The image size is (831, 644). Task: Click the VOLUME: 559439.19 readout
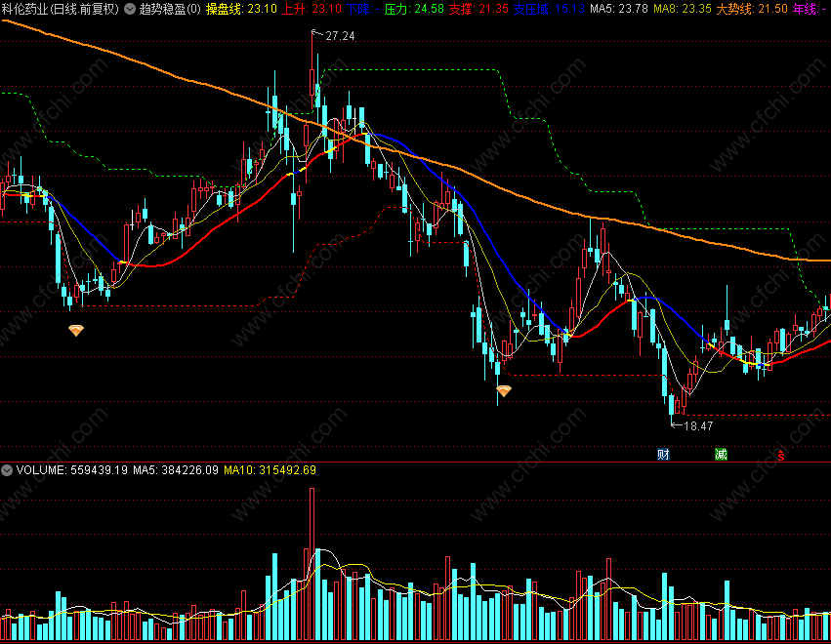[72, 470]
